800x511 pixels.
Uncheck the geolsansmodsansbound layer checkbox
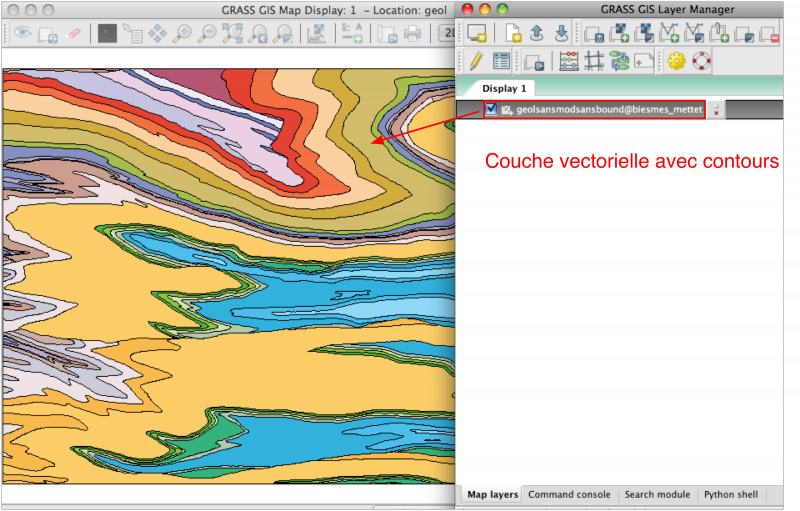click(491, 110)
